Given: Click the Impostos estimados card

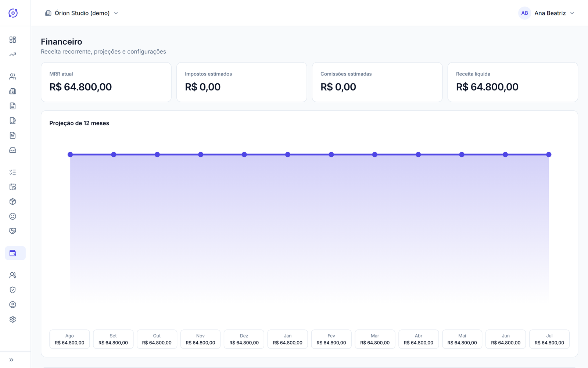Looking at the screenshot, I should tap(241, 82).
